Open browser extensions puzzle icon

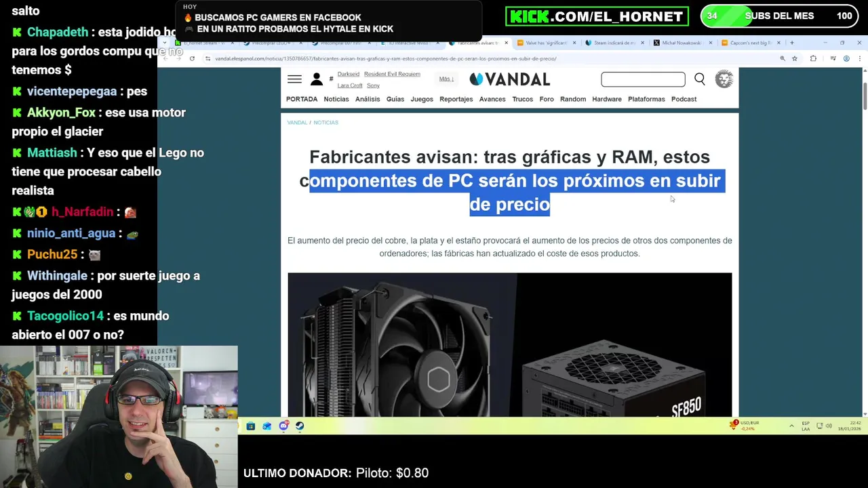point(813,58)
